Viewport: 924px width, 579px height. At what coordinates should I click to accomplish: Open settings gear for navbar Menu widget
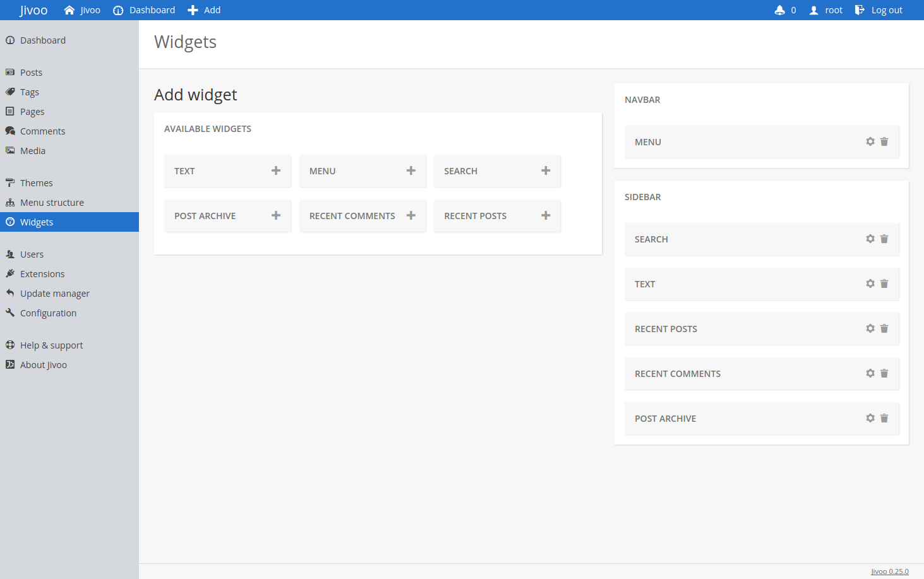870,141
